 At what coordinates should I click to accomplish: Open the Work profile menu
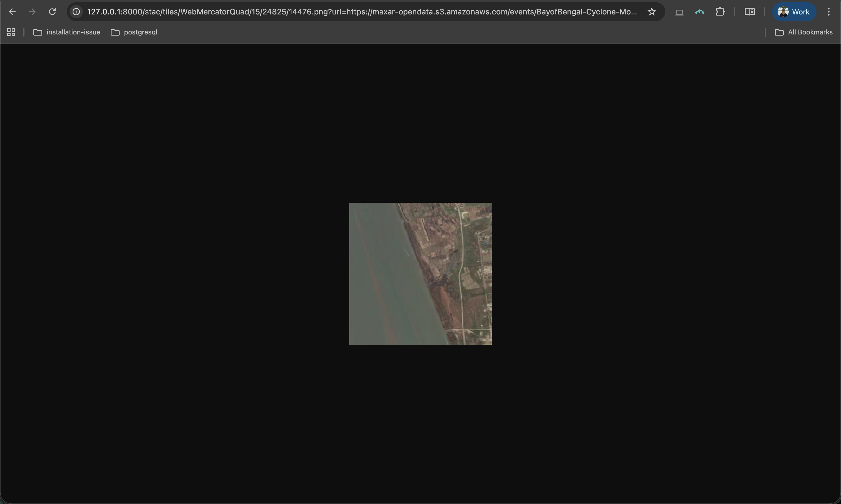pos(794,12)
